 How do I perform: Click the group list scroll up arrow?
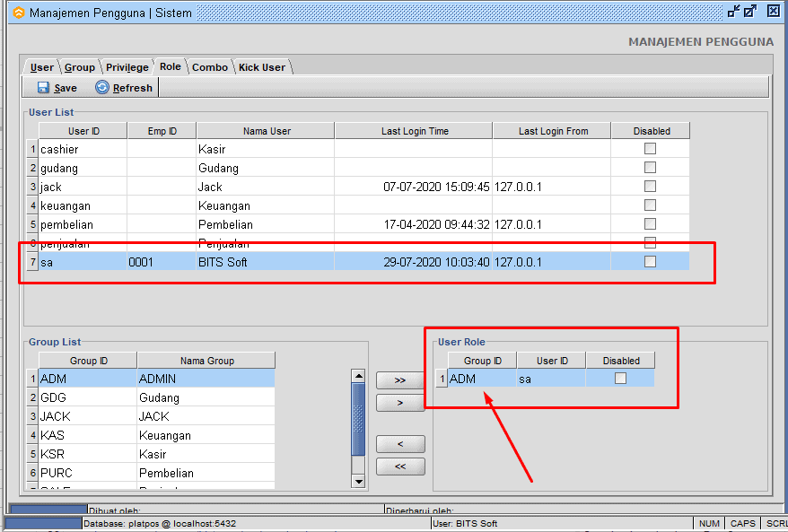[359, 376]
